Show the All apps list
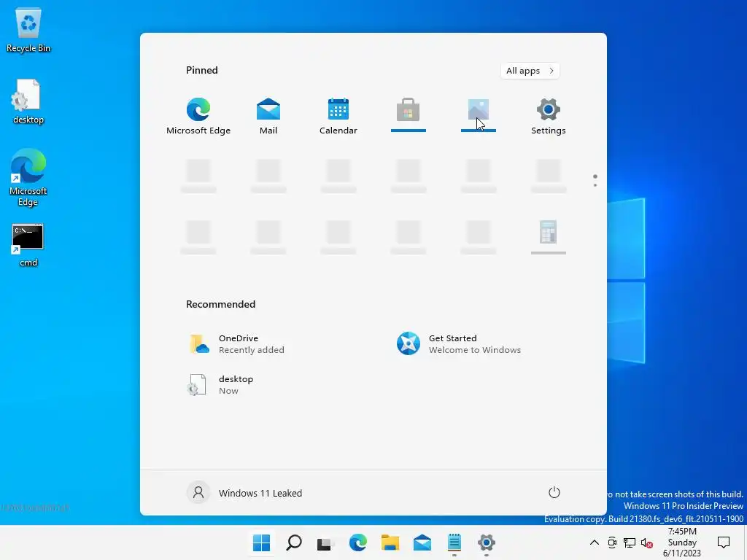This screenshot has width=747, height=560. pyautogui.click(x=530, y=71)
